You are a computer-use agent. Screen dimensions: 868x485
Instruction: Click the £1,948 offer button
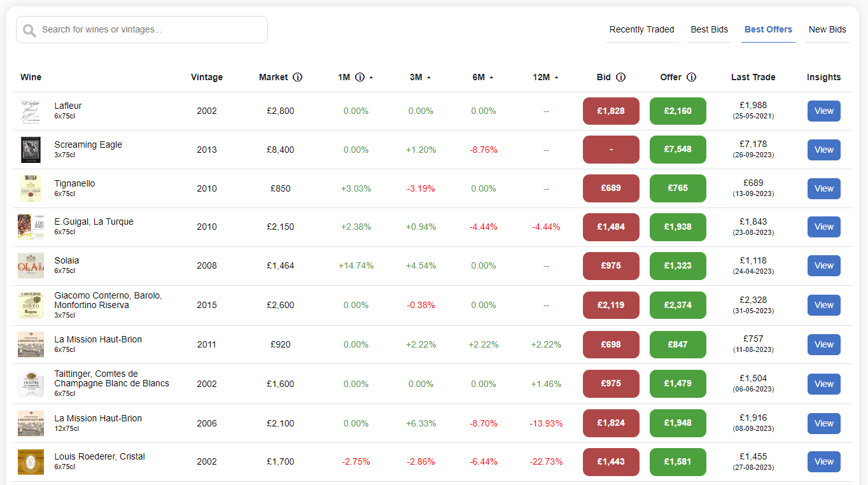pos(678,423)
